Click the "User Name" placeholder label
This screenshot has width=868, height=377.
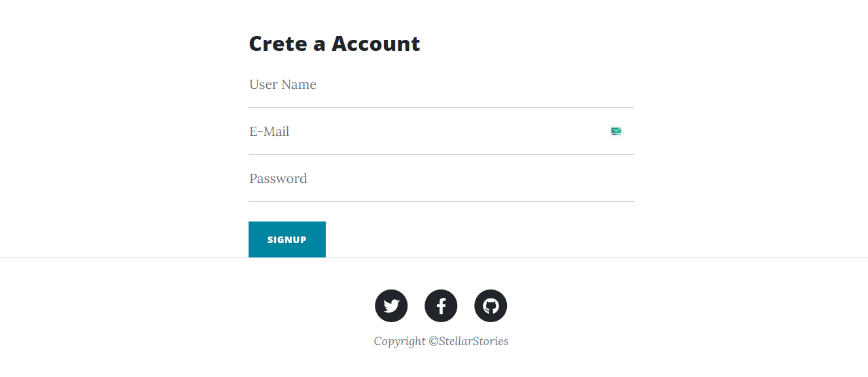[283, 85]
